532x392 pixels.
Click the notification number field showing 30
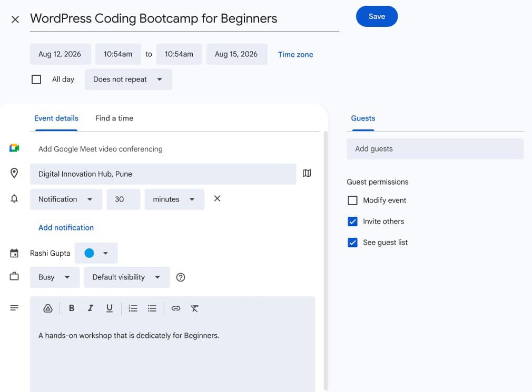tap(123, 199)
